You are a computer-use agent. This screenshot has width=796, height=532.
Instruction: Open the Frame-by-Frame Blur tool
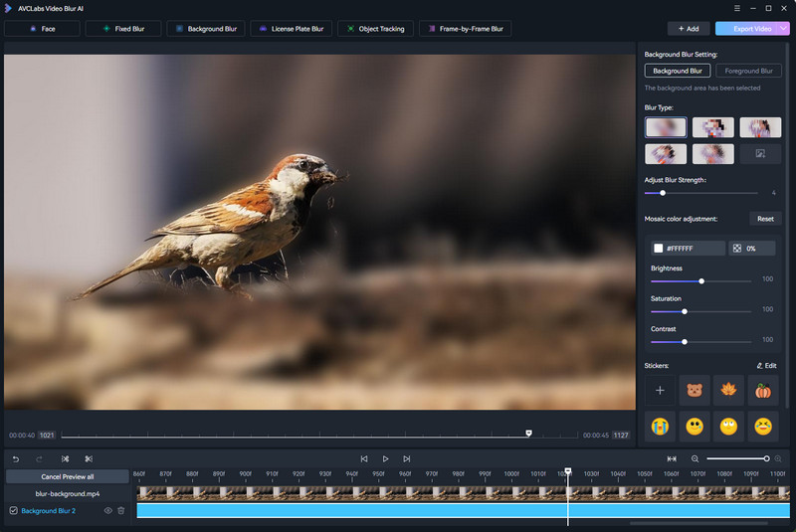[x=465, y=29]
